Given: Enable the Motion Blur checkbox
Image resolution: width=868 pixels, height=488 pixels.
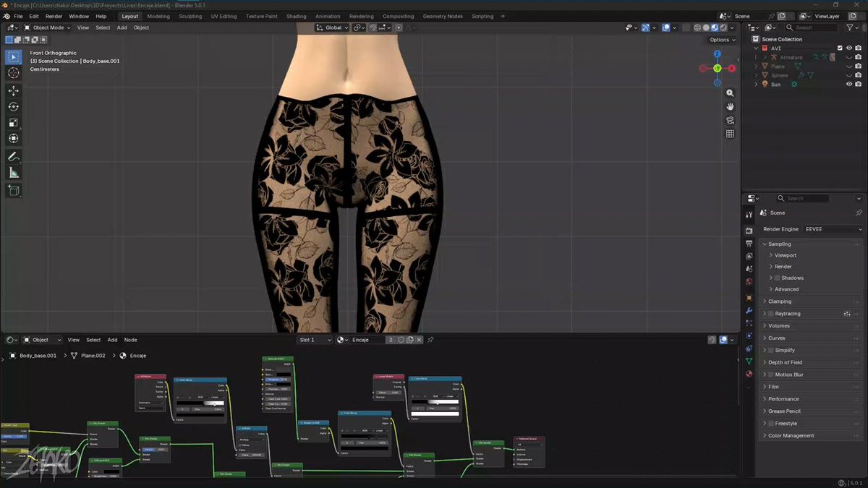Looking at the screenshot, I should pyautogui.click(x=770, y=374).
